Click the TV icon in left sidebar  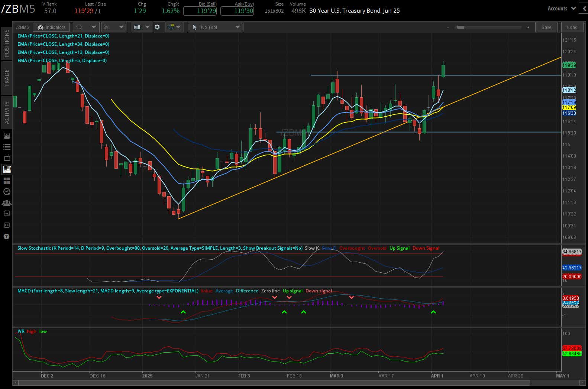coord(7,158)
